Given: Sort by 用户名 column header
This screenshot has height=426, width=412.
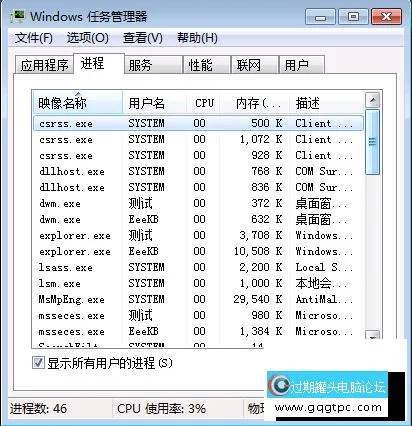Looking at the screenshot, I should point(154,103).
